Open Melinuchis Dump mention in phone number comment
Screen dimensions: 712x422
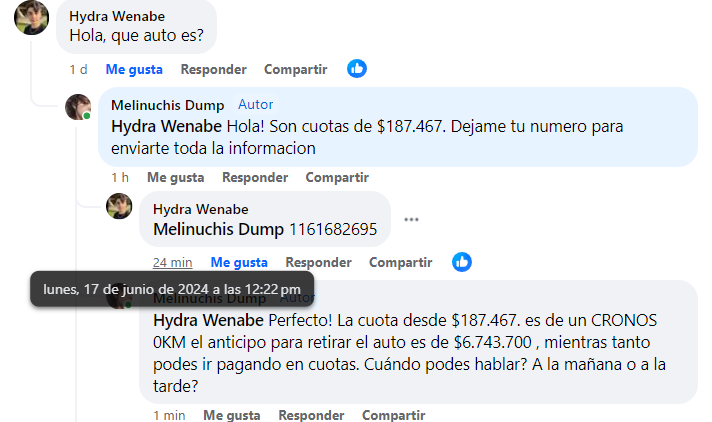coord(218,229)
